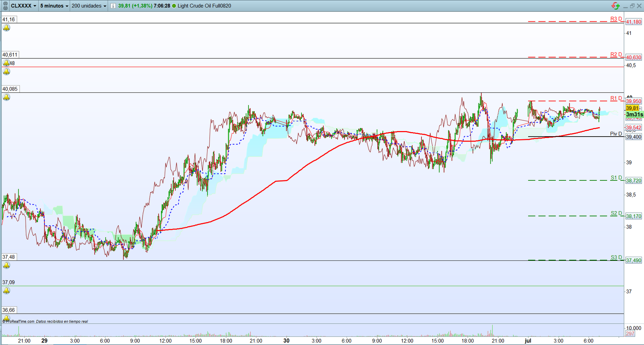Click the S1 D pivot label
644x345 pixels.
616,178
